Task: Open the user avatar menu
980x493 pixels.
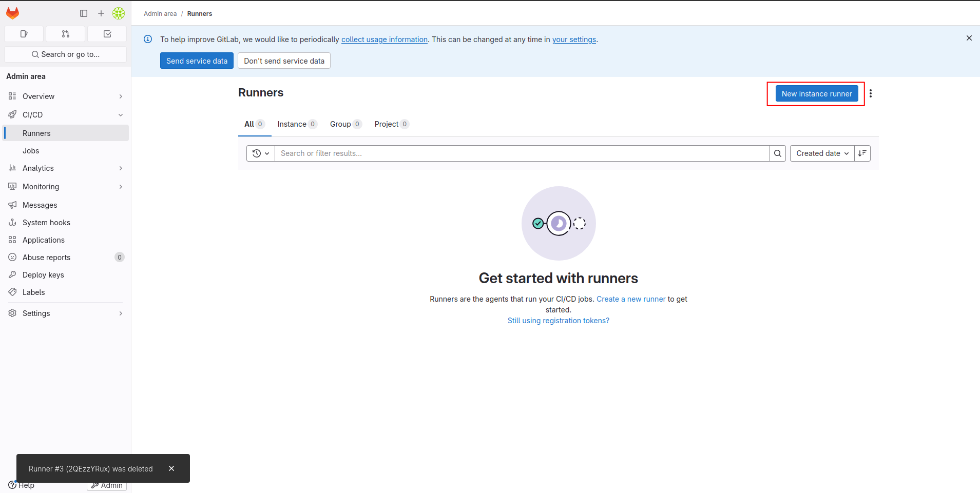Action: pyautogui.click(x=119, y=13)
